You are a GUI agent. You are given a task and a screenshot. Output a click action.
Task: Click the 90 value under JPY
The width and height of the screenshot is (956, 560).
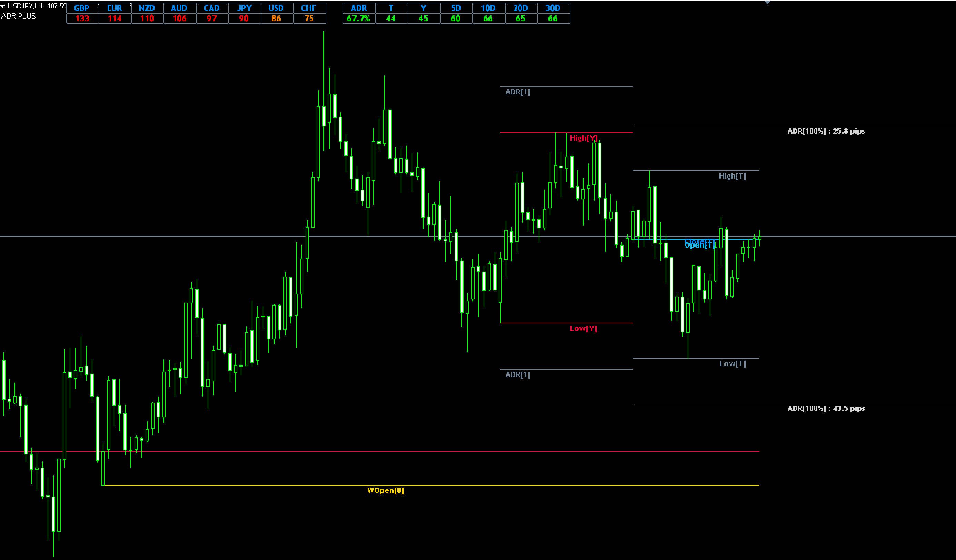coord(244,19)
